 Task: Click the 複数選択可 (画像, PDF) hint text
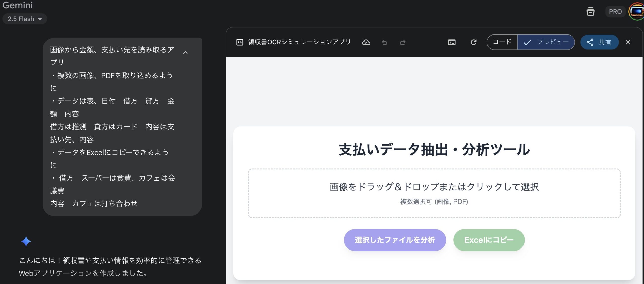(x=434, y=202)
